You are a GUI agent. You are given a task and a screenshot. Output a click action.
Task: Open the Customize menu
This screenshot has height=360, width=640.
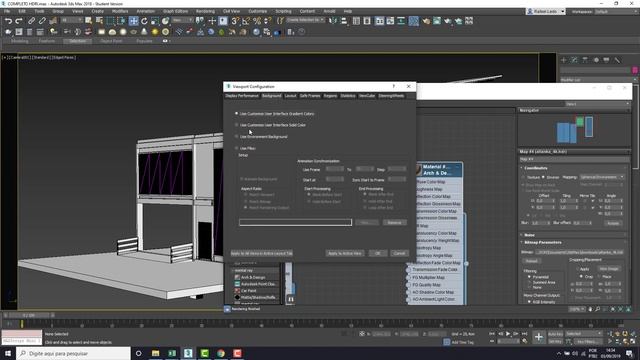pos(258,11)
